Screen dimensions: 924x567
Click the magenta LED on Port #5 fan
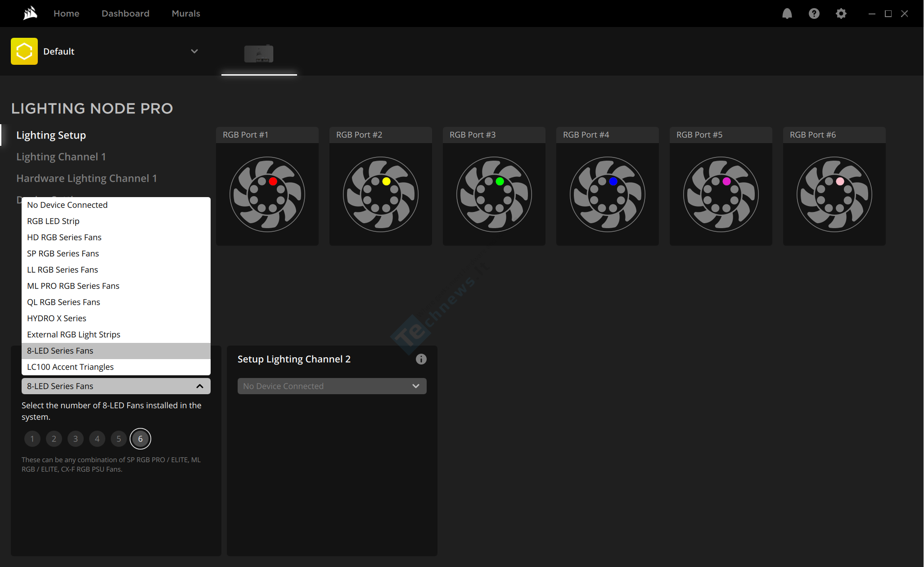tap(726, 181)
